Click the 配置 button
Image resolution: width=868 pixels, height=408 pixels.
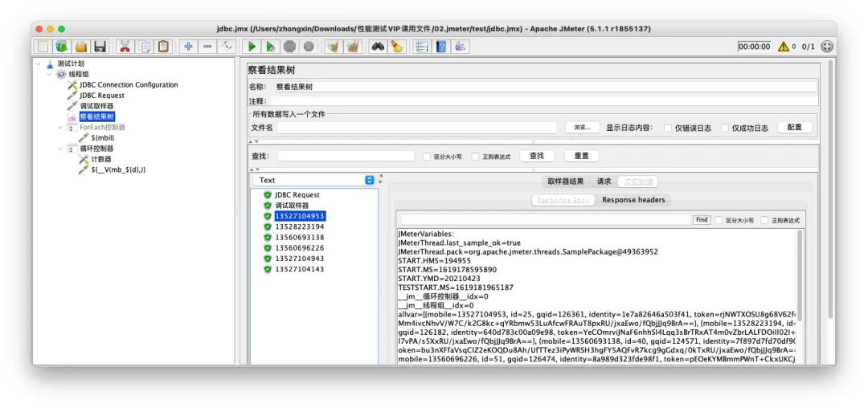(794, 127)
